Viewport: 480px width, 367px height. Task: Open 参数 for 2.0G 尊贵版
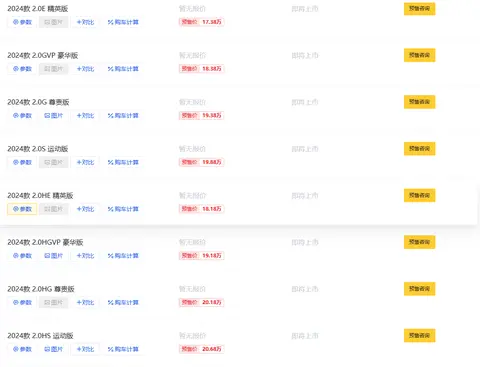click(x=22, y=115)
